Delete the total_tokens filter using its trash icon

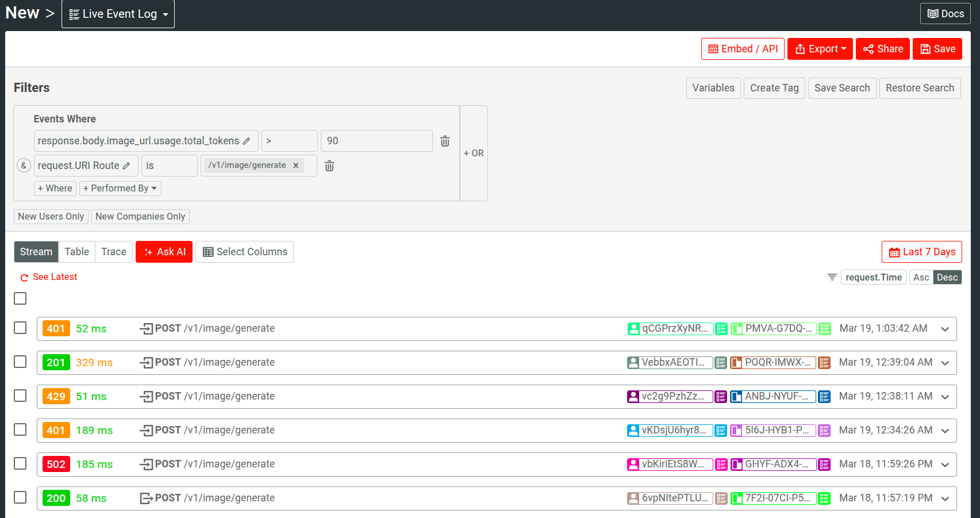pyautogui.click(x=444, y=140)
